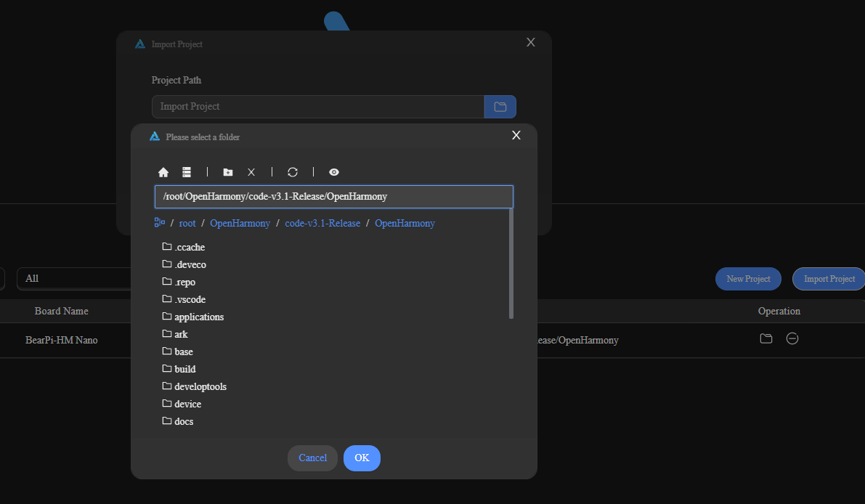This screenshot has height=504, width=865.
Task: Select the ark folder
Action: (x=175, y=334)
